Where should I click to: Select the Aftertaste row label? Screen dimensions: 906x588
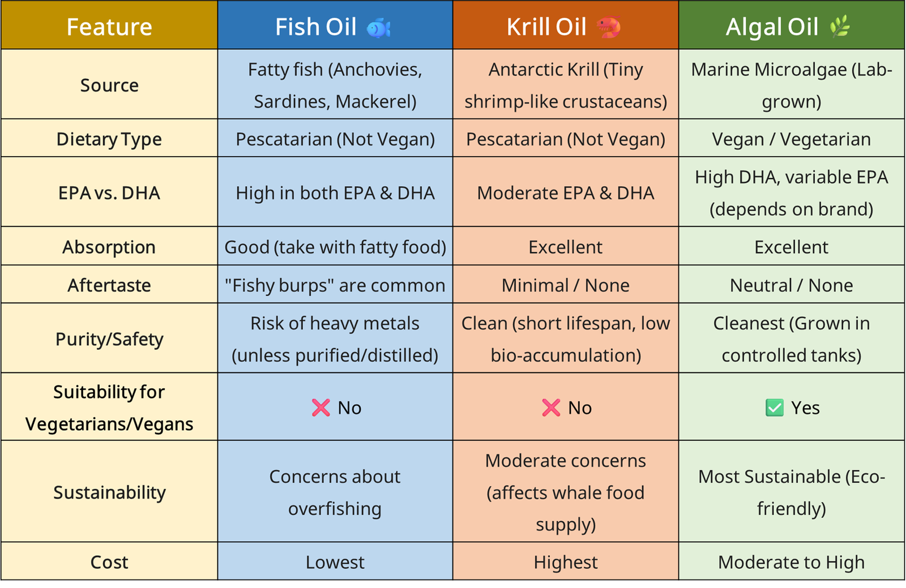pos(109,285)
